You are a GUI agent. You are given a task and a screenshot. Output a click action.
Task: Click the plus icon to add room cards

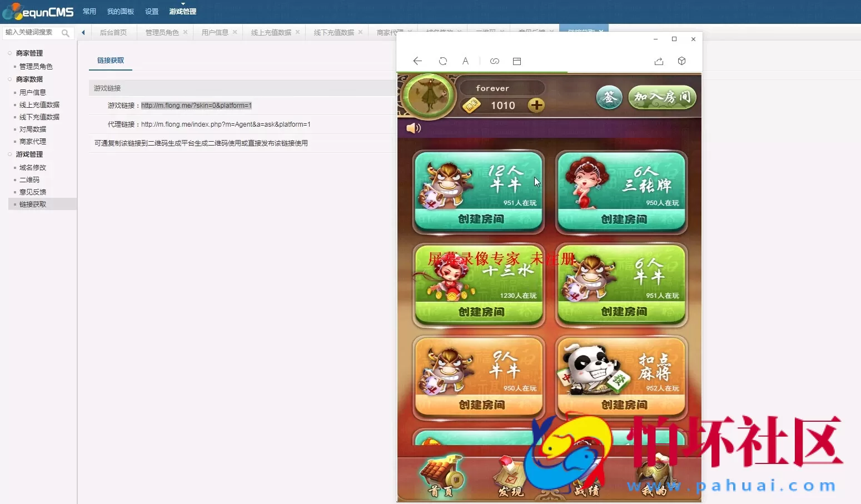pyautogui.click(x=536, y=105)
